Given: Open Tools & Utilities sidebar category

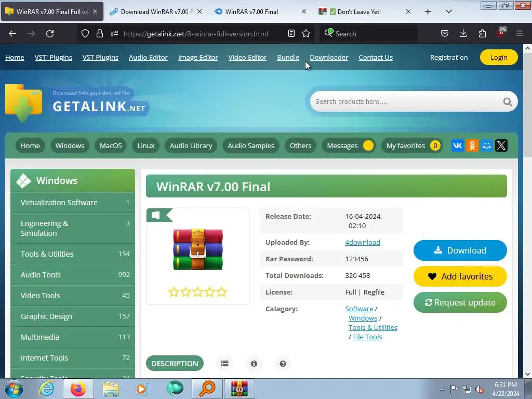Looking at the screenshot, I should tap(73, 254).
